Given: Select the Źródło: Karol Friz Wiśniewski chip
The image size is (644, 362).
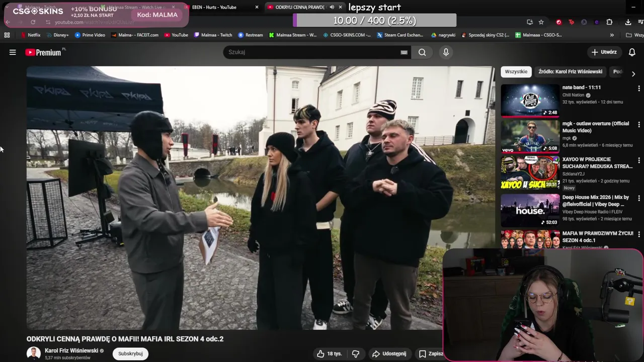Looking at the screenshot, I should coord(570,72).
